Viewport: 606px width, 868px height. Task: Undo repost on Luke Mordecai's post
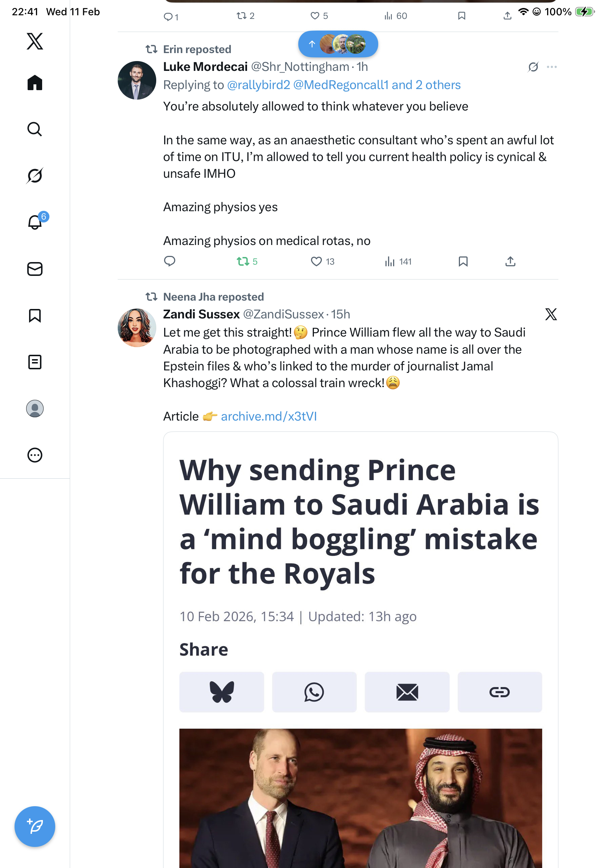[243, 261]
